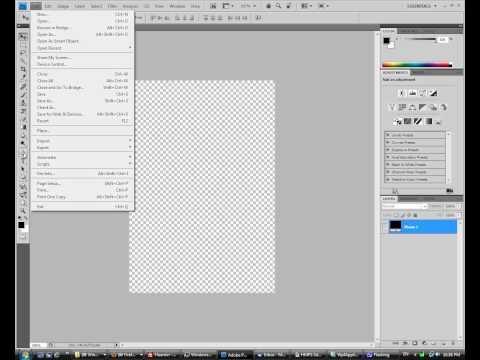Screen dimensions: 480x360
Task: Select the Eyedropper tool
Action: pyautogui.click(x=23, y=77)
